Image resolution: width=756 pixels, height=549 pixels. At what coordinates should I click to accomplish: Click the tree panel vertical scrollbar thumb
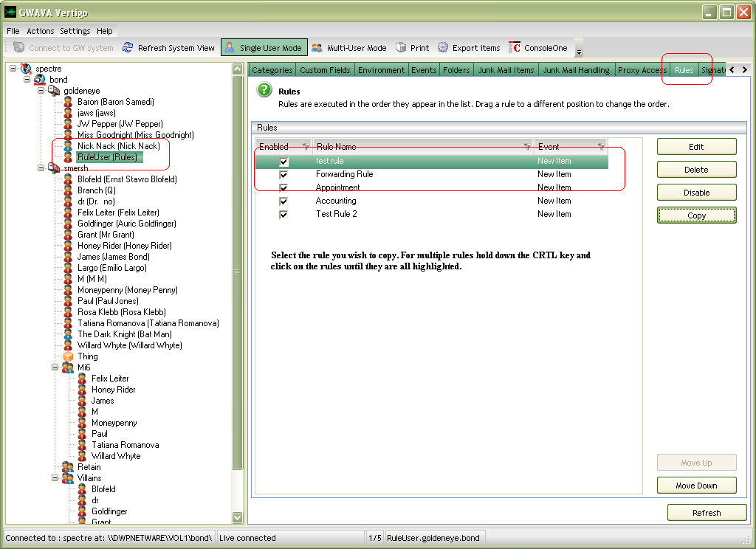[x=237, y=272]
